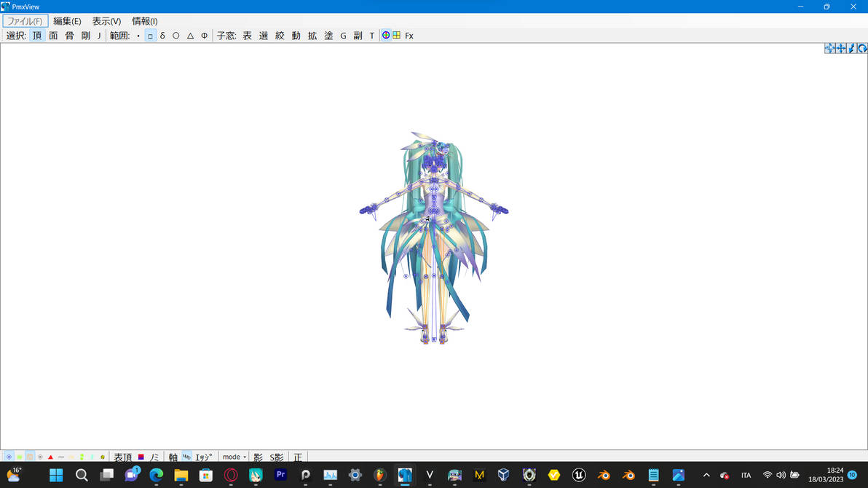This screenshot has width=868, height=488.
Task: Open Unreal Engine from taskbar
Action: coord(579,476)
